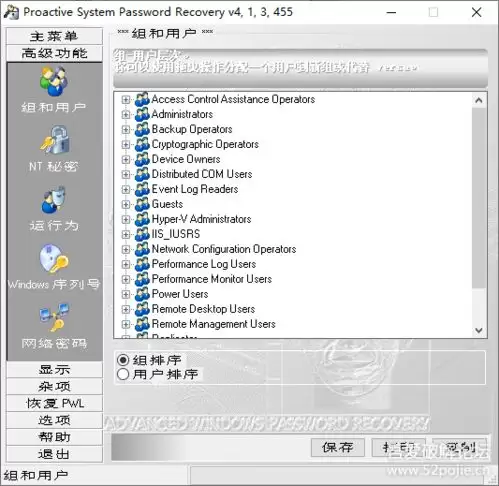499x486 pixels.
Task: Open the NT 秘密 padlock icon
Action: coord(55,140)
